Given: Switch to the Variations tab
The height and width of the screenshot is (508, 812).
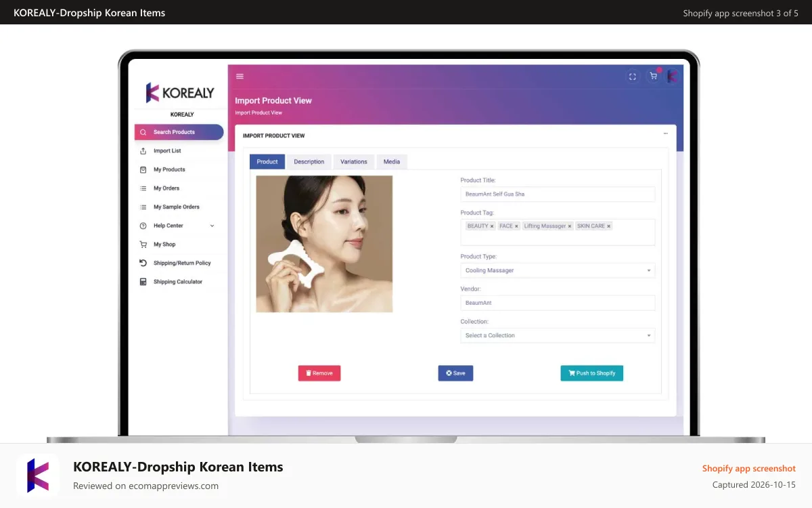Looking at the screenshot, I should 354,162.
